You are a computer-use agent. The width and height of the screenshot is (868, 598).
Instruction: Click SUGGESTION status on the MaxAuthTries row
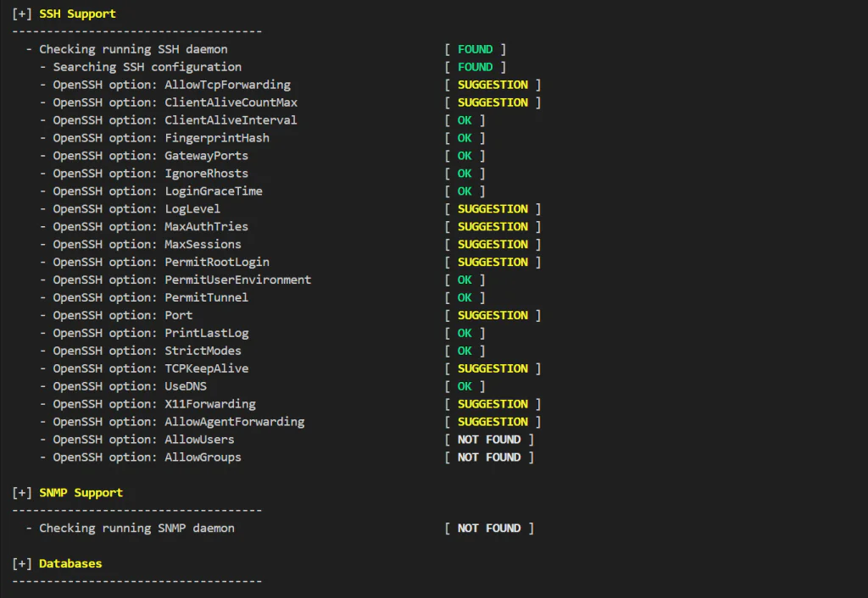[492, 226]
